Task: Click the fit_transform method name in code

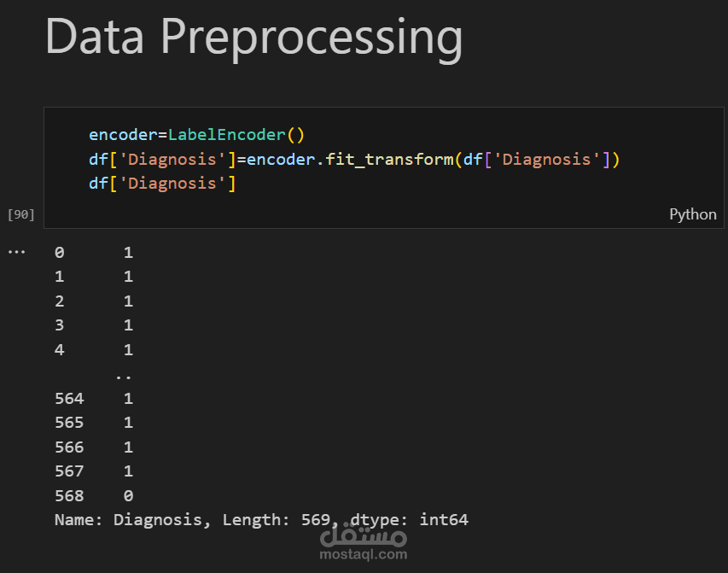Action: pos(389,160)
